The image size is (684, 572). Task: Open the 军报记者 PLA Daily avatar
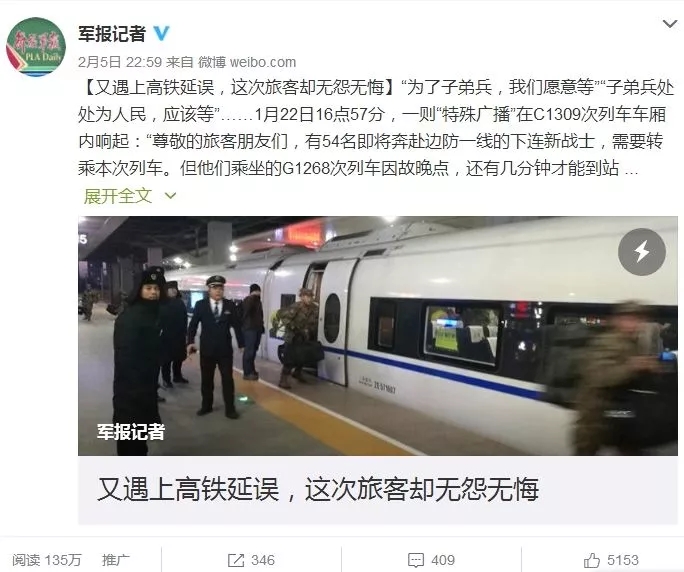click(x=36, y=47)
